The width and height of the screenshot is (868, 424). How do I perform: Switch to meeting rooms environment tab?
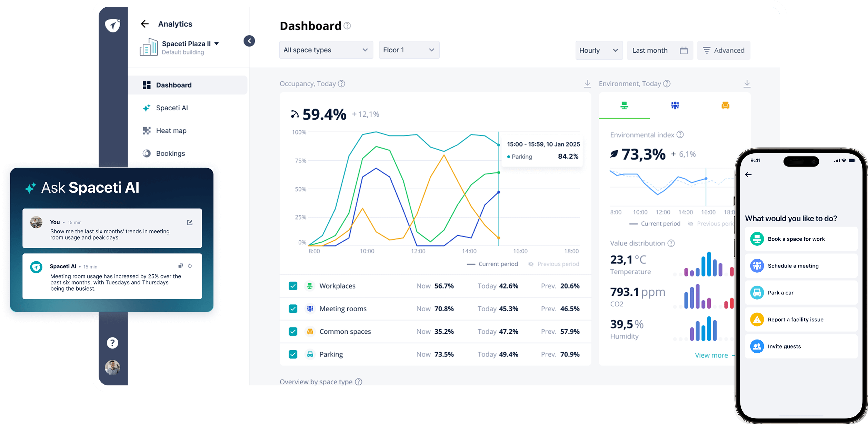click(x=675, y=105)
